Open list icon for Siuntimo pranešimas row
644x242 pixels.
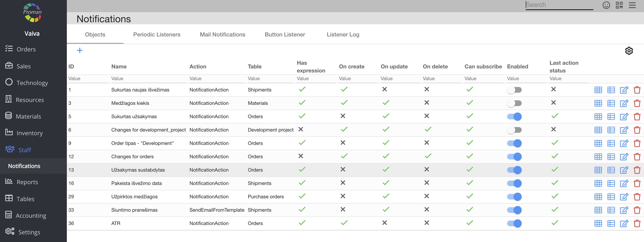[x=611, y=210]
